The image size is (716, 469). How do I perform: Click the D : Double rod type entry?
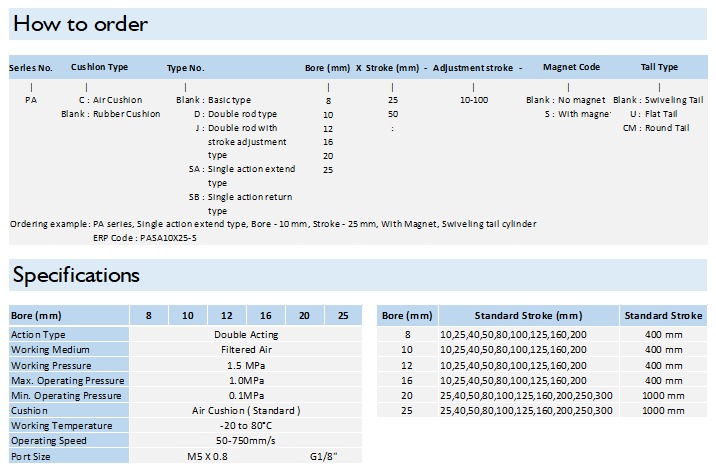(x=236, y=114)
